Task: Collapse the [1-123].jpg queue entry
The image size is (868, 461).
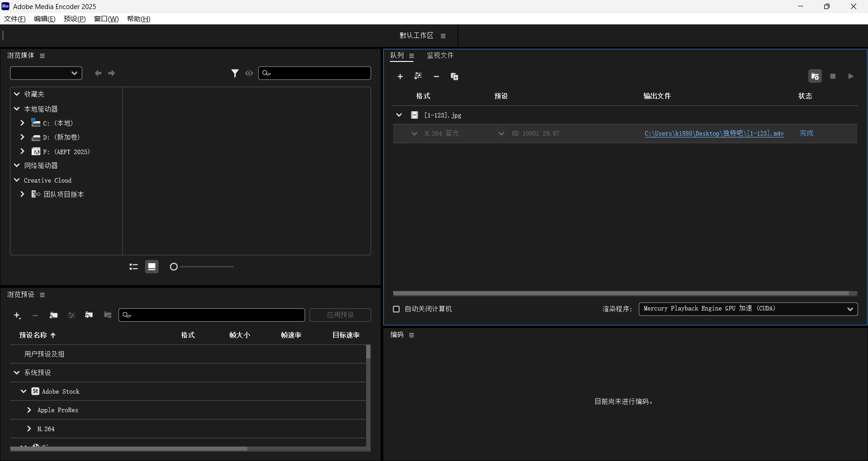Action: click(399, 115)
